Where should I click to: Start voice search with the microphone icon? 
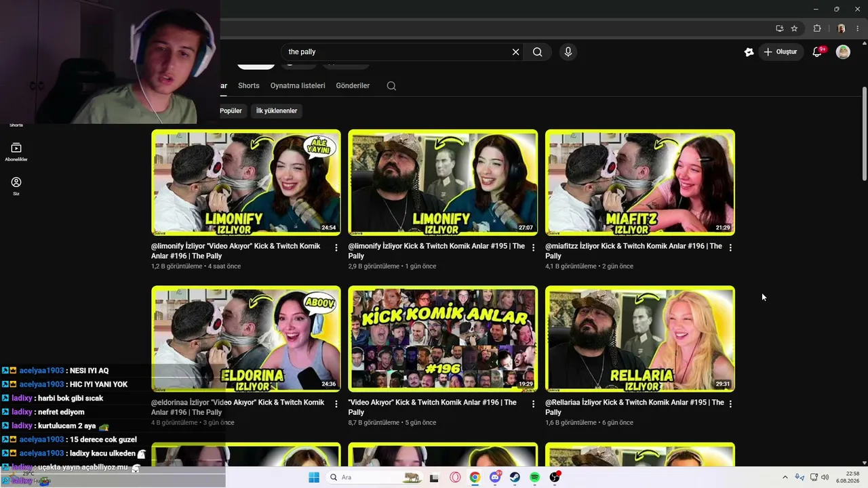click(x=568, y=52)
